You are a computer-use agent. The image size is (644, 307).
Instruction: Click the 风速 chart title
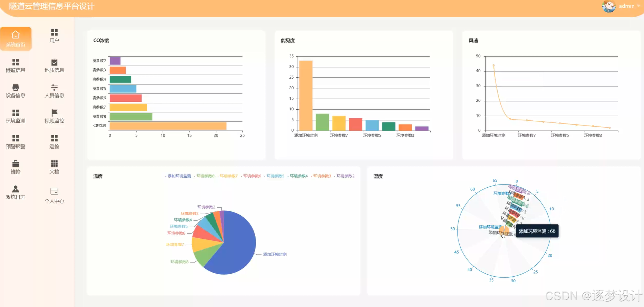point(473,40)
